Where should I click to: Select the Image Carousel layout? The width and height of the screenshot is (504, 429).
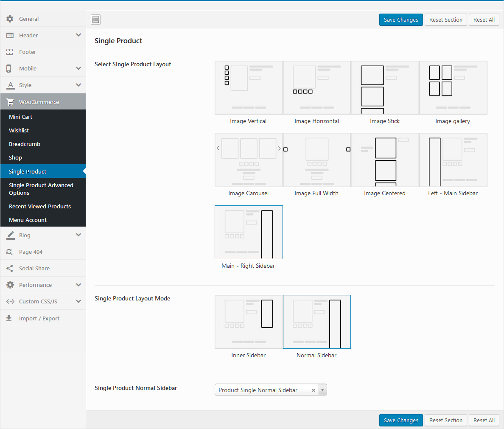click(x=249, y=160)
